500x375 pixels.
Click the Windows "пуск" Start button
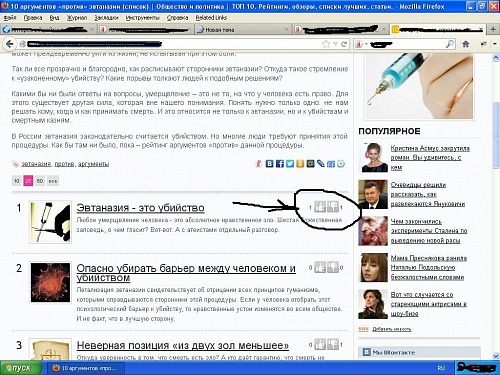(21, 368)
